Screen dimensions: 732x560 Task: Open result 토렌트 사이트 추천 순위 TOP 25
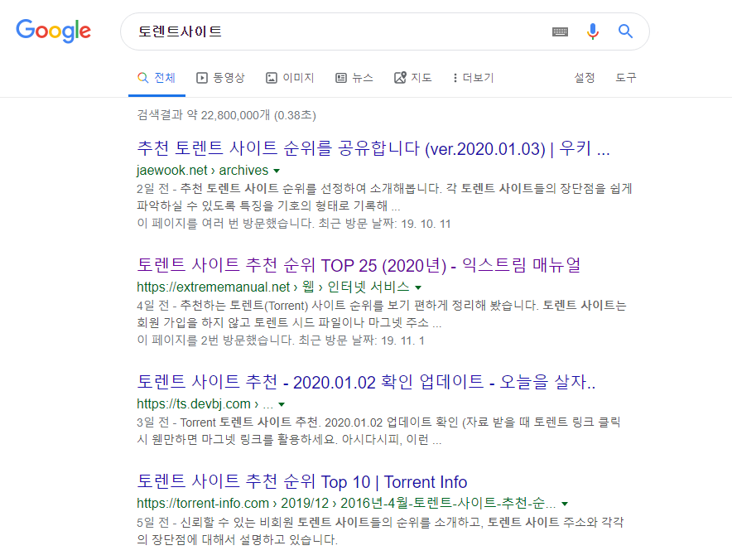359,265
